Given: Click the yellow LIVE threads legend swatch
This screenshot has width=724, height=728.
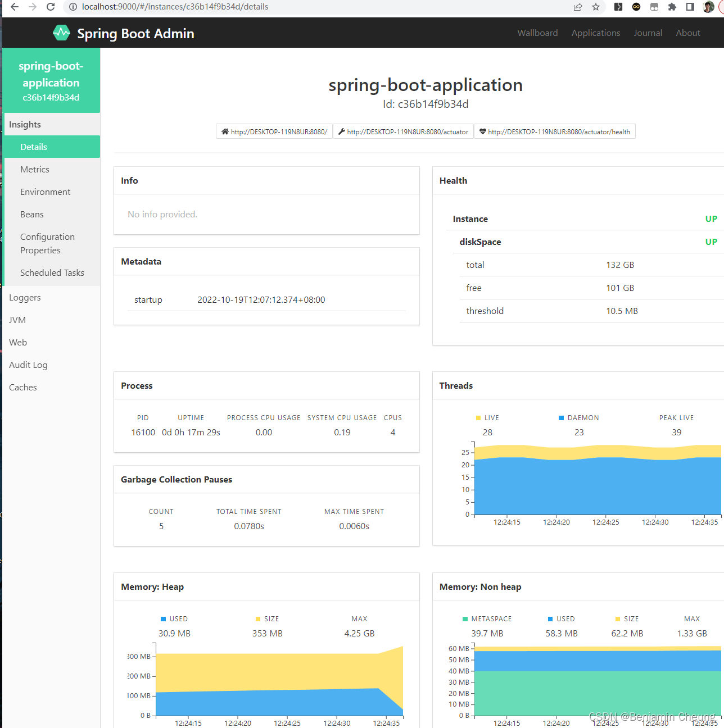Looking at the screenshot, I should click(478, 418).
